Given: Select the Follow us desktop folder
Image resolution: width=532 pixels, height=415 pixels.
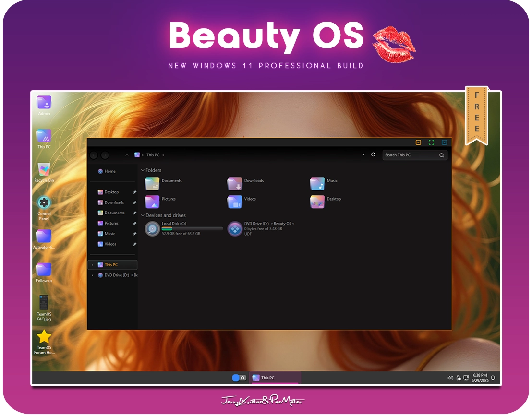Looking at the screenshot, I should point(44,272).
